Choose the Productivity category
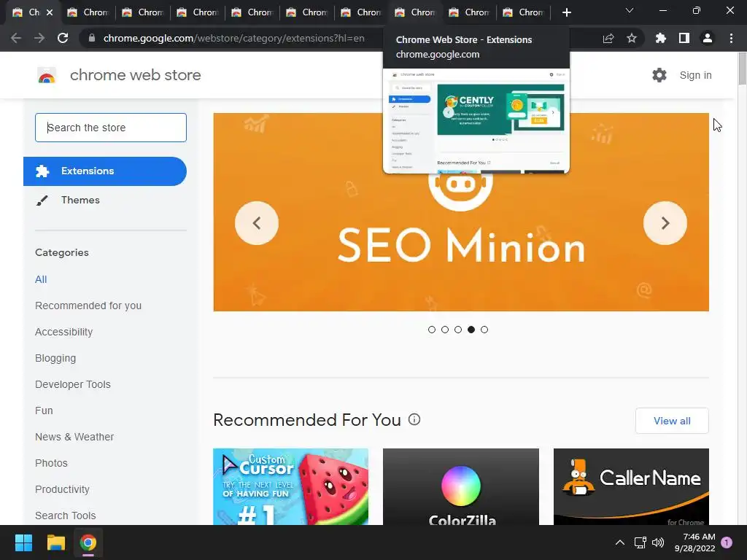747x560 pixels. coord(63,489)
